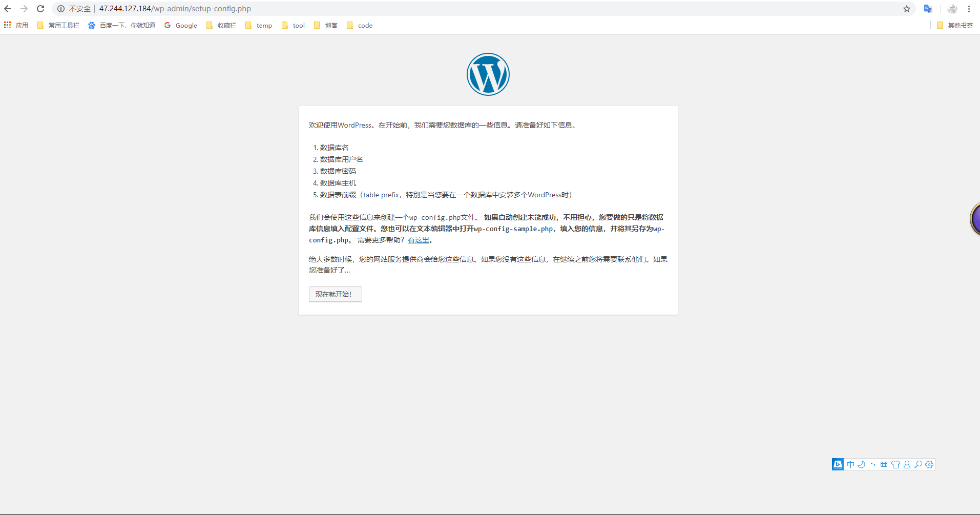Open the IME user account icon
This screenshot has height=515, width=980.
pos(907,464)
